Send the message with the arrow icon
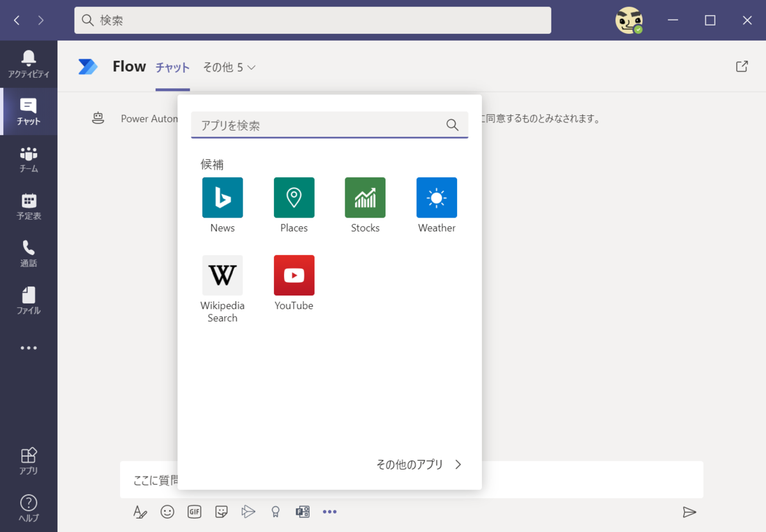The image size is (766, 532). (689, 512)
